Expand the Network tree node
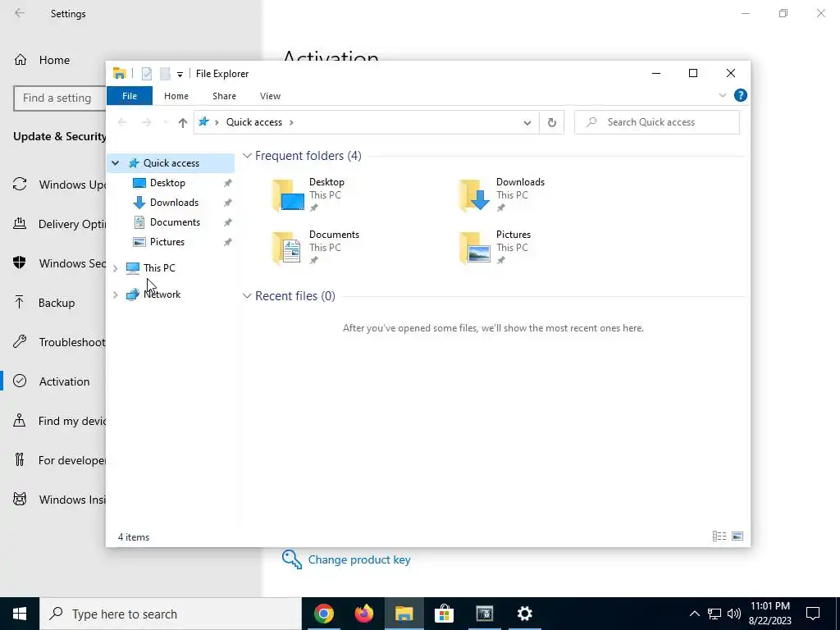840x630 pixels. pyautogui.click(x=115, y=294)
